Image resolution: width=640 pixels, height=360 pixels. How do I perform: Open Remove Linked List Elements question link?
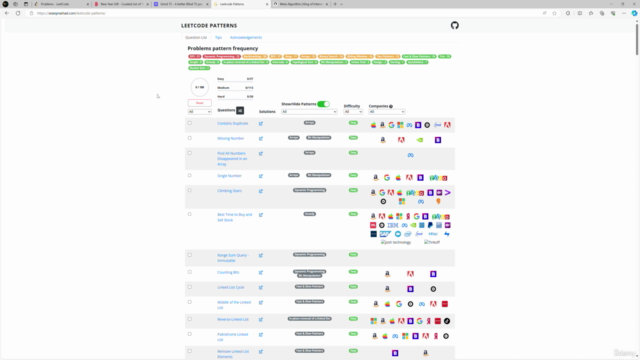(233, 354)
